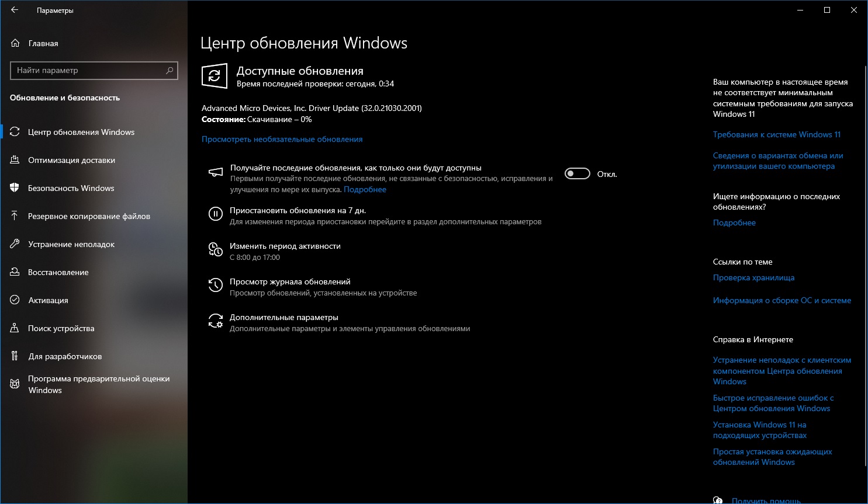Open Главная in the sidebar
Image resolution: width=868 pixels, height=504 pixels.
(43, 43)
